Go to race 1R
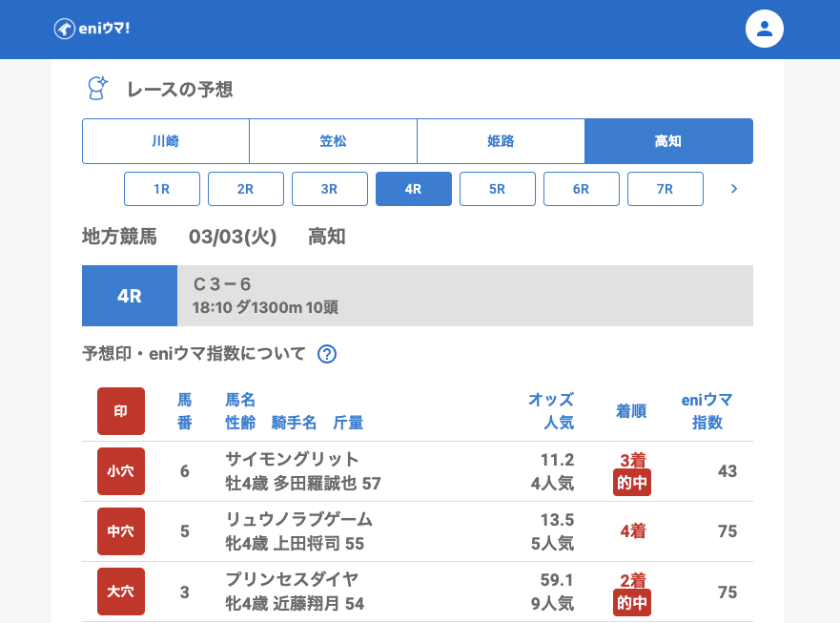This screenshot has width=840, height=623. [x=162, y=189]
